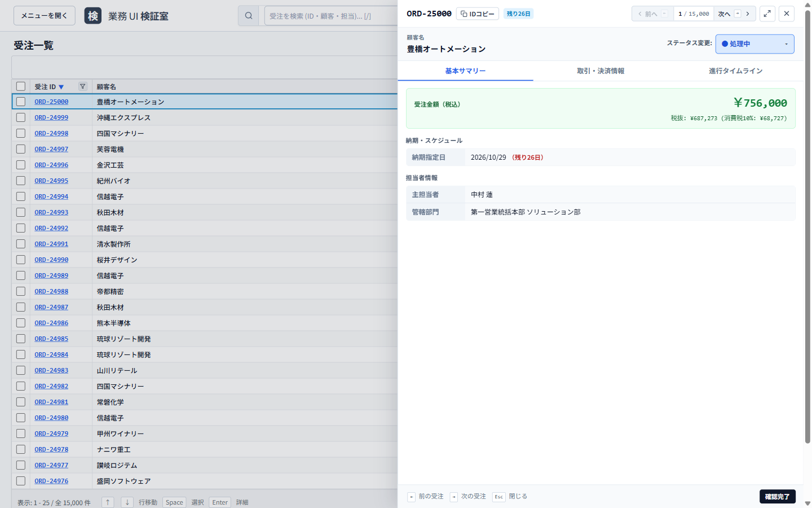Switch to 基本サマリー tab
Image resolution: width=812 pixels, height=508 pixels.
click(x=465, y=71)
